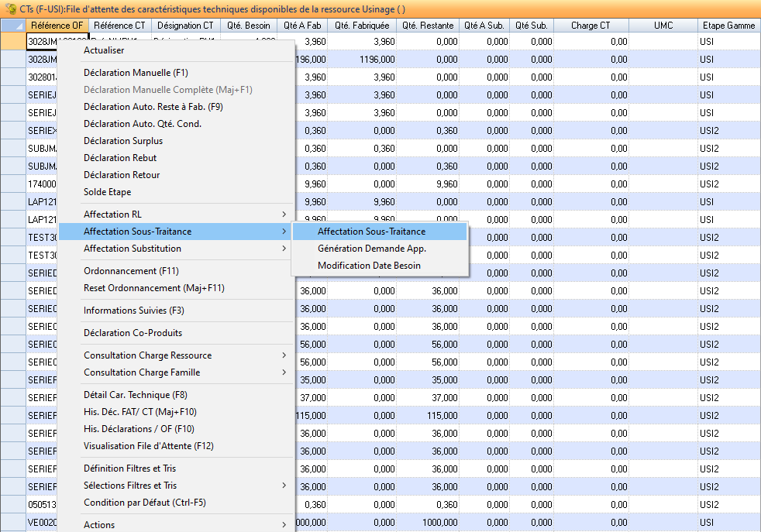
Task: Run Ordonnancement (F11)
Action: [131, 271]
